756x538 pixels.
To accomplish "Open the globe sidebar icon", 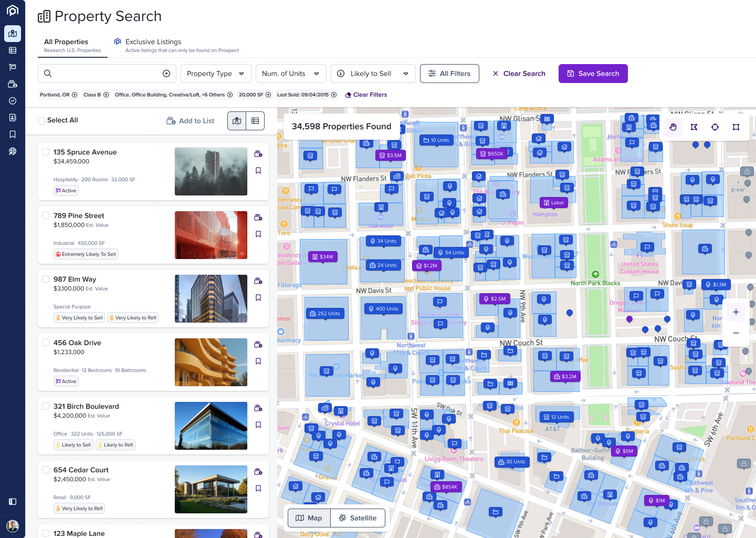I will pos(13,151).
